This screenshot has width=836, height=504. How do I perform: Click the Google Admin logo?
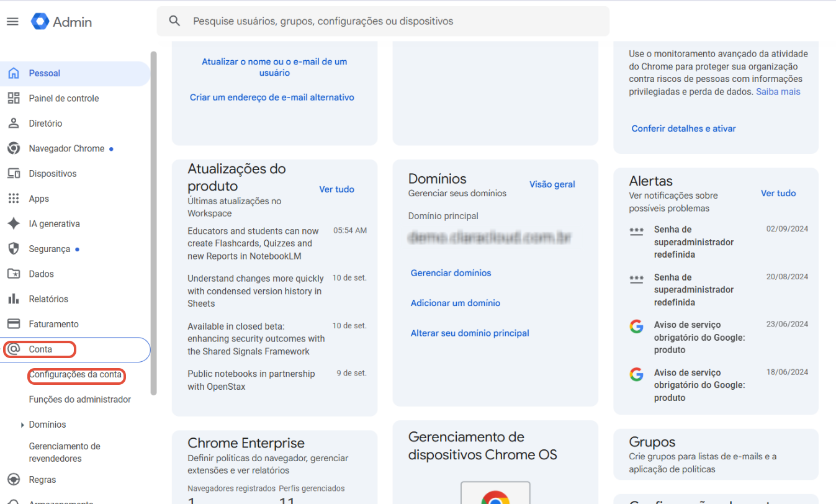click(61, 22)
